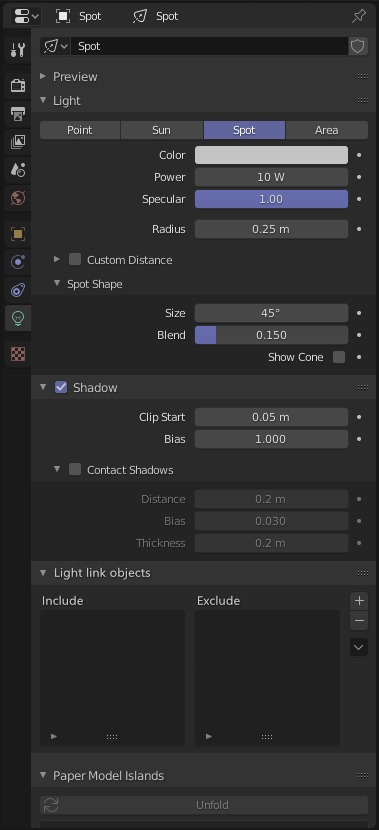Click the shadow Bias 1.000 field
The image size is (379, 830).
coord(271,439)
